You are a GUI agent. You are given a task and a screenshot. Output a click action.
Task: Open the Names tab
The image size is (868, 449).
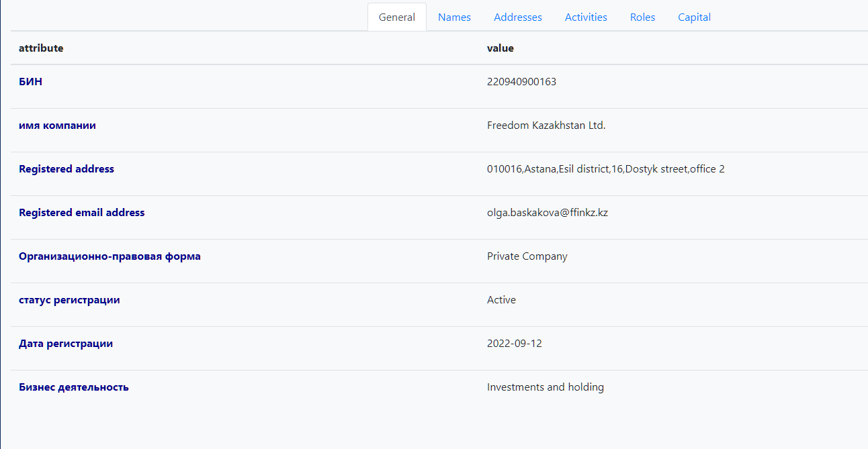click(454, 17)
